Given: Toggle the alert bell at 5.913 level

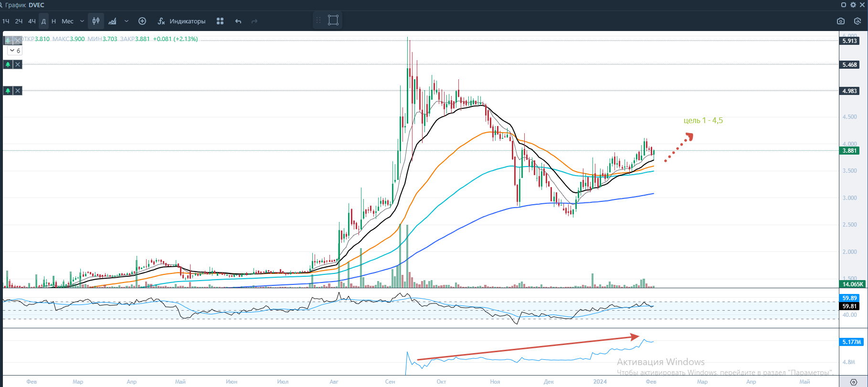Looking at the screenshot, I should (x=8, y=41).
